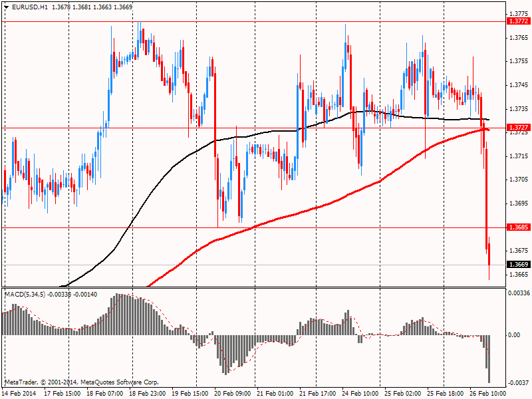The width and height of the screenshot is (532, 399).
Task: Click the 1.3775 price scale value
Action: pyautogui.click(x=519, y=13)
